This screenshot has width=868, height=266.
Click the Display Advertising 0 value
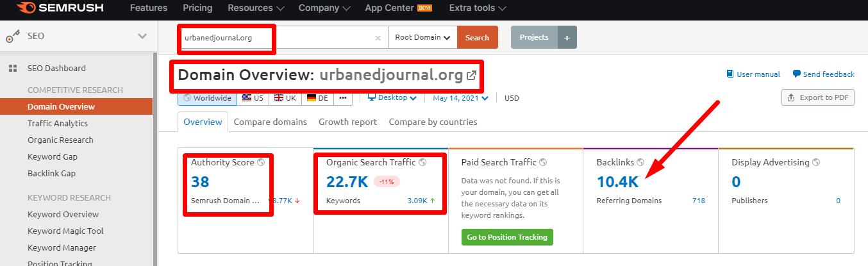tap(736, 182)
